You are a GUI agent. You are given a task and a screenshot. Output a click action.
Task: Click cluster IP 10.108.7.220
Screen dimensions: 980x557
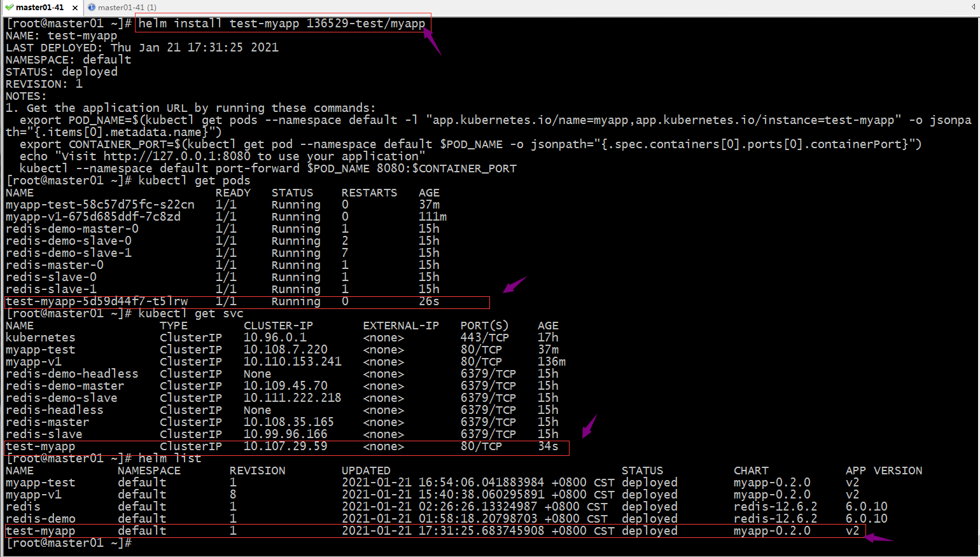tap(285, 350)
